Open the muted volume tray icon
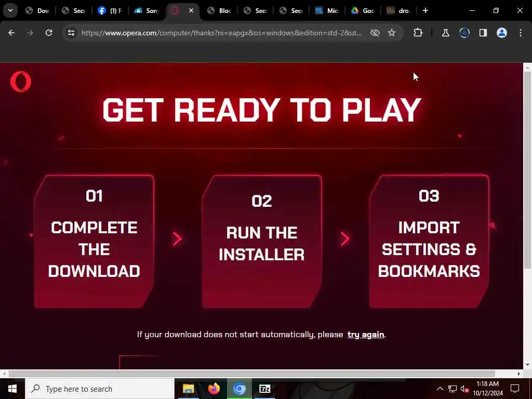The width and height of the screenshot is (532, 399). (x=464, y=389)
